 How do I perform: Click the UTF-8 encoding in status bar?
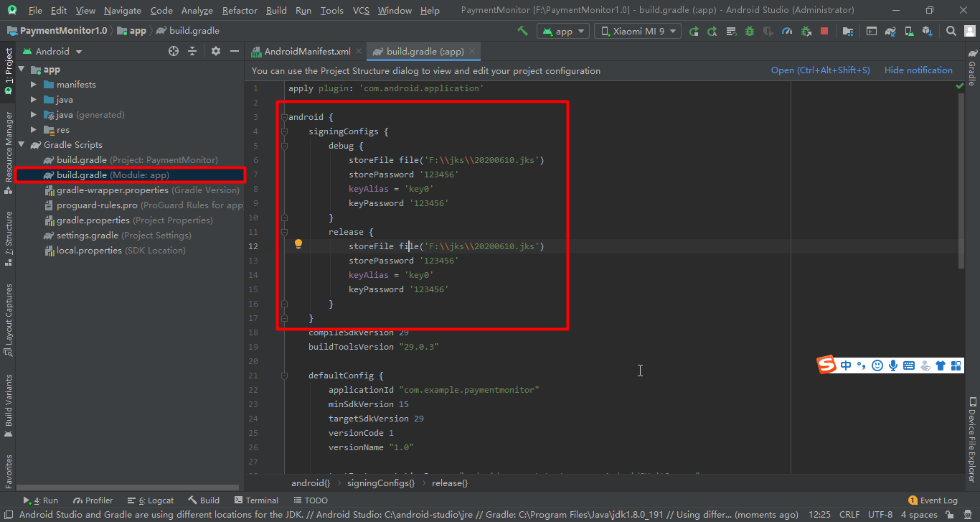(x=880, y=515)
